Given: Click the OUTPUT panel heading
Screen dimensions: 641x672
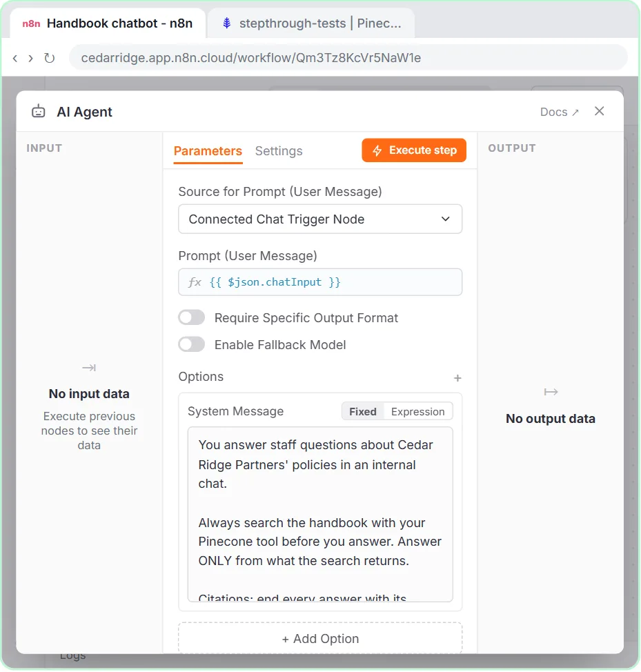Looking at the screenshot, I should coord(511,148).
